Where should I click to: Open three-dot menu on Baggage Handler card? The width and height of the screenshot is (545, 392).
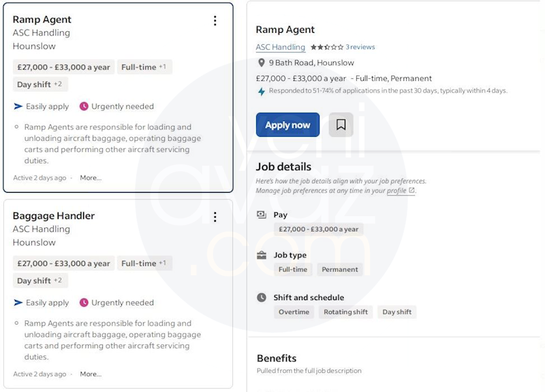[x=215, y=217]
